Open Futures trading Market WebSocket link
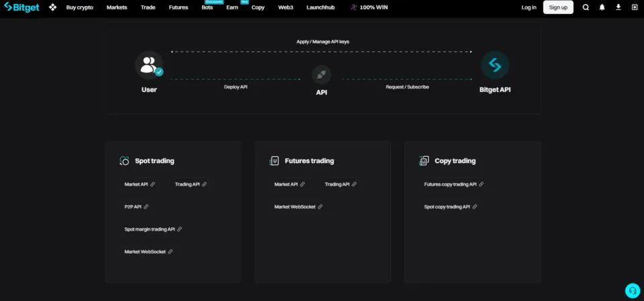Screen dimensions: 644x301 coord(295,207)
